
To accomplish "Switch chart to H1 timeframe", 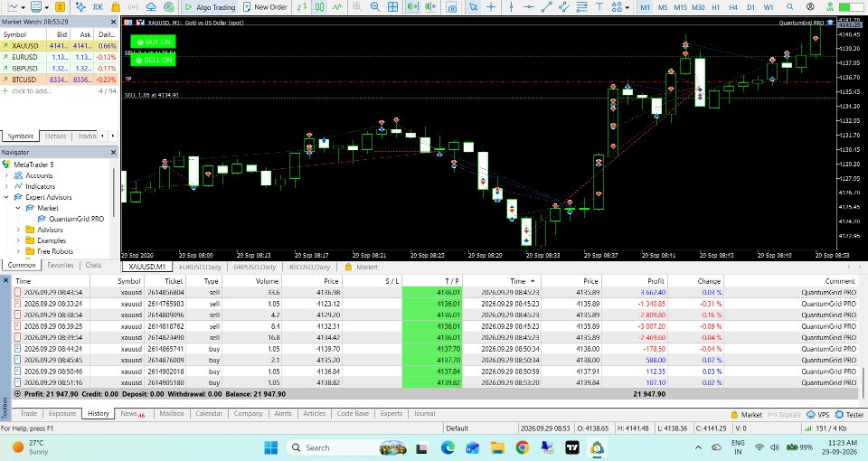I will click(716, 7).
